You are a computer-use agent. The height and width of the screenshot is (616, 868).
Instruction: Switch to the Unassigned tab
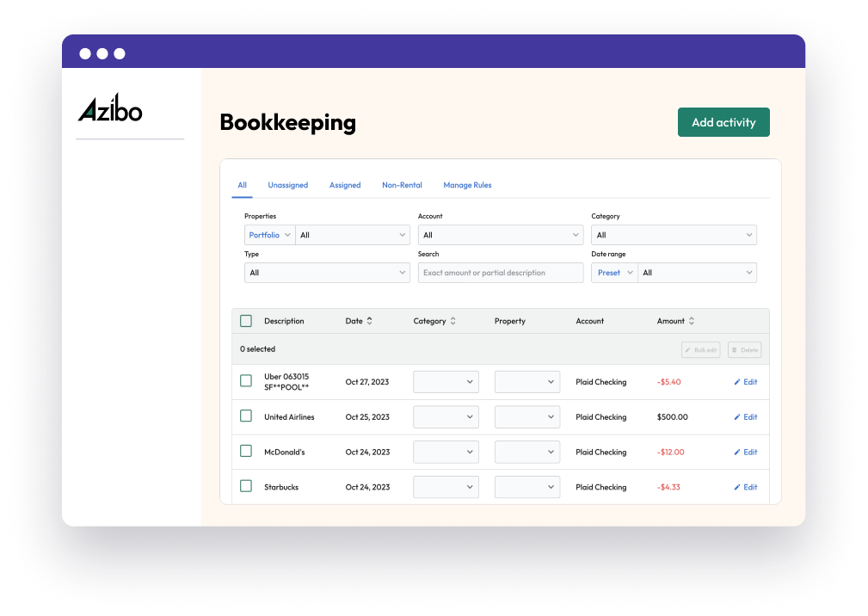(287, 185)
